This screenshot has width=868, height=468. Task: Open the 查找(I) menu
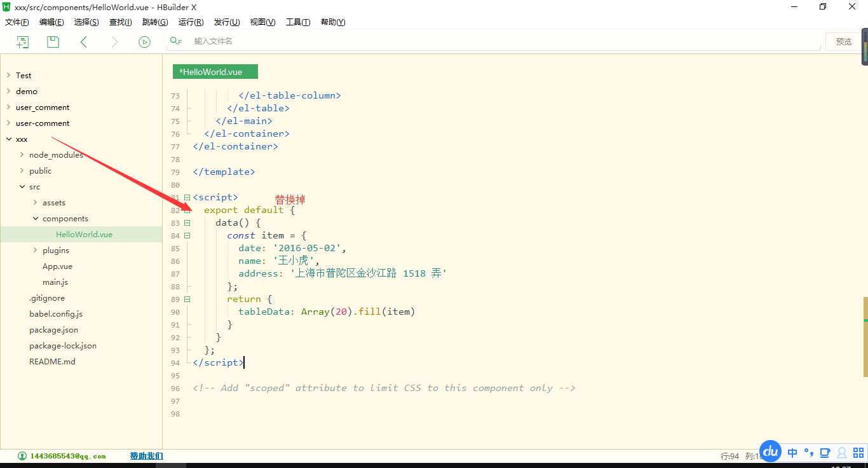pos(120,22)
